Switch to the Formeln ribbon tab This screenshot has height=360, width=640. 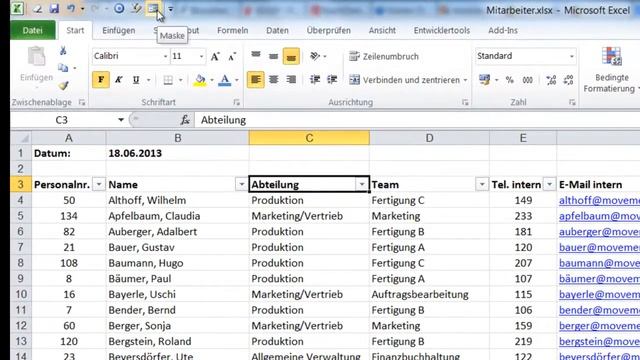[x=232, y=31]
